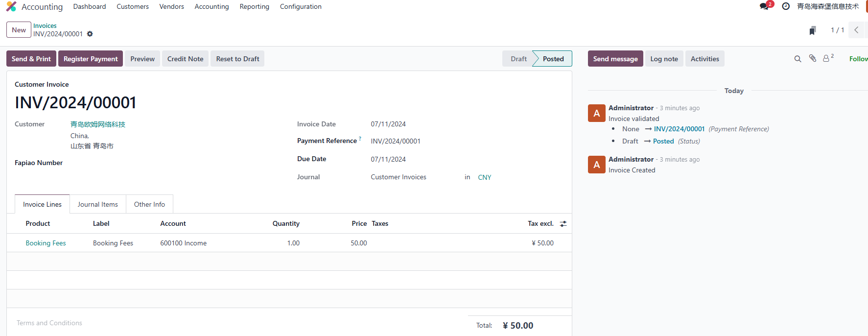The height and width of the screenshot is (336, 868).
Task: Click Register Payment button
Action: coord(91,59)
